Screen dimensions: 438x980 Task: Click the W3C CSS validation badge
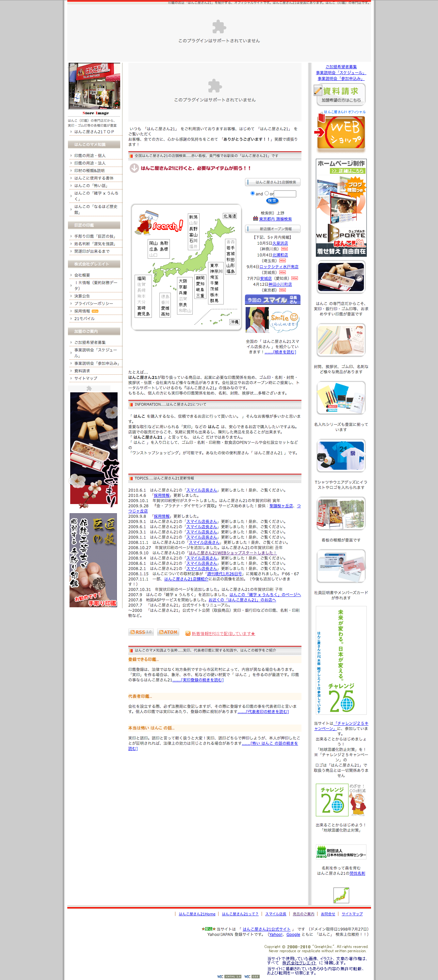252,976
